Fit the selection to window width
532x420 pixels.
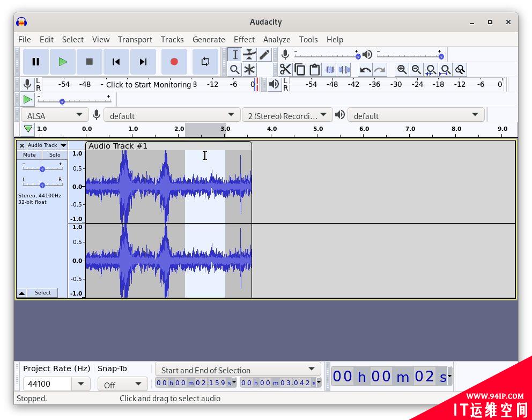(431, 70)
